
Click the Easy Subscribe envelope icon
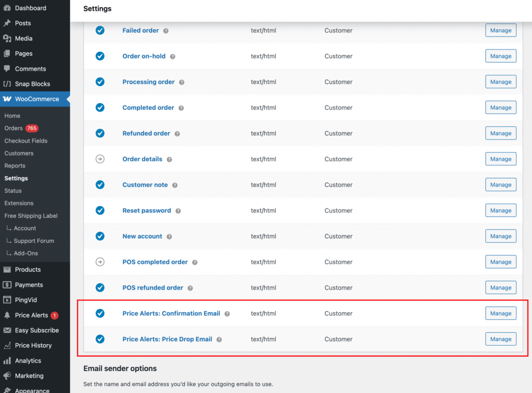pyautogui.click(x=7, y=331)
